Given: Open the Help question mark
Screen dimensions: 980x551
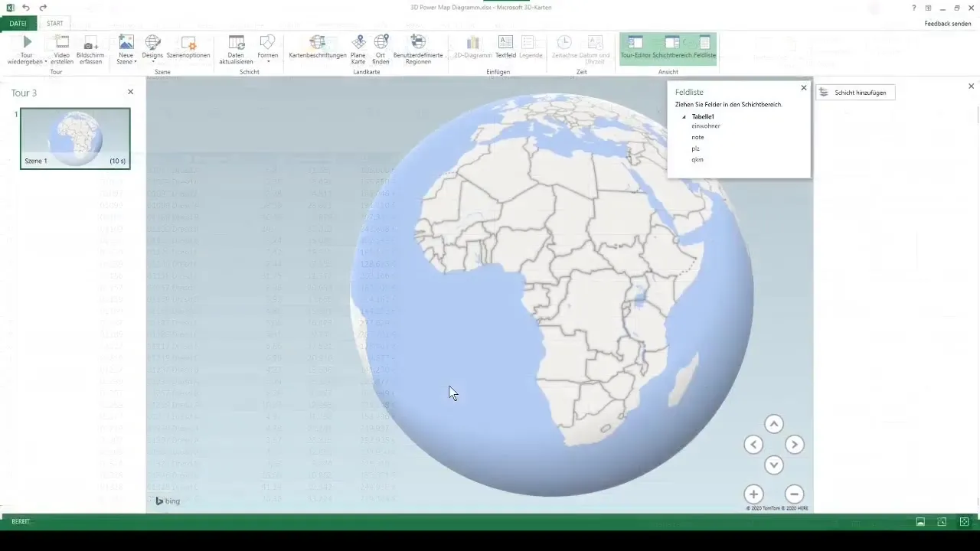Looking at the screenshot, I should coord(913,8).
